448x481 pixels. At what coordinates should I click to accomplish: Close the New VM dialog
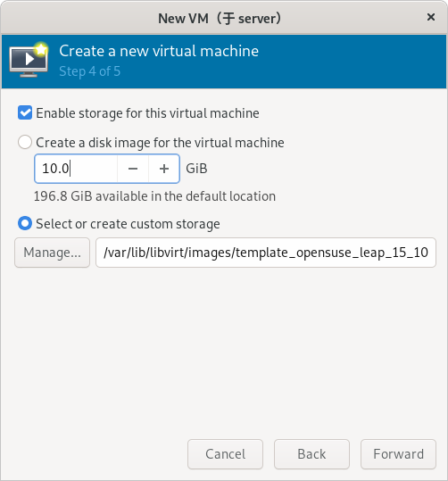[431, 17]
